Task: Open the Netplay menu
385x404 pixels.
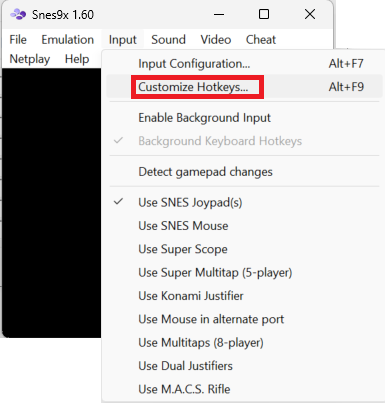Action: pyautogui.click(x=30, y=59)
